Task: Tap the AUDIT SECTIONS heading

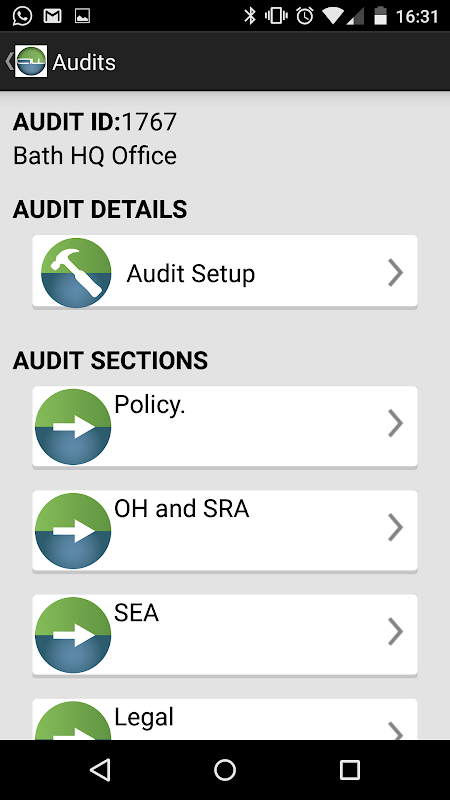Action: [110, 361]
